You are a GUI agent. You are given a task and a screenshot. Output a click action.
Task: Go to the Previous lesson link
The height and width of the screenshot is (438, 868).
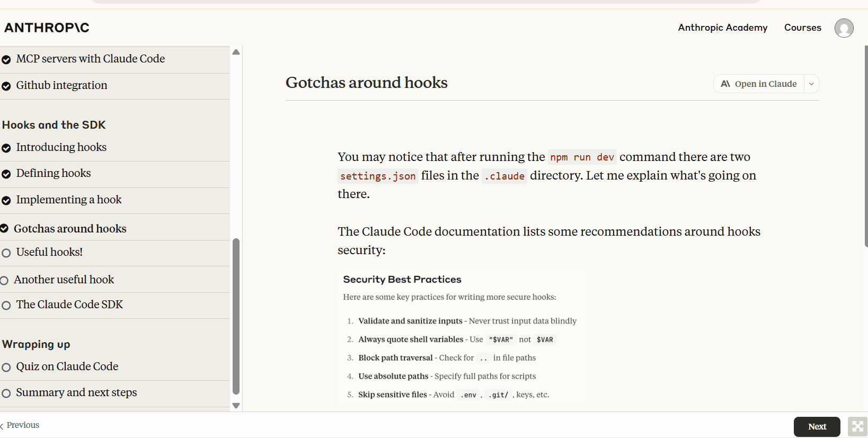click(x=23, y=425)
